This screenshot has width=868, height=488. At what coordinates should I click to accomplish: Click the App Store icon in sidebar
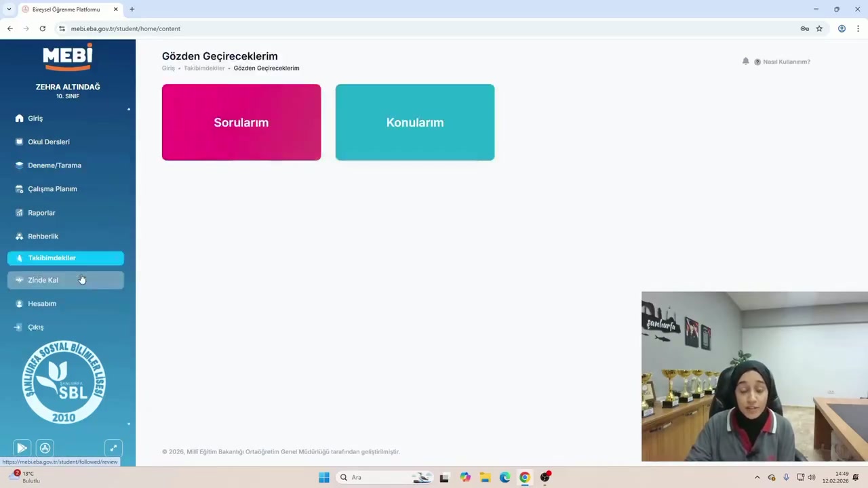tap(45, 448)
